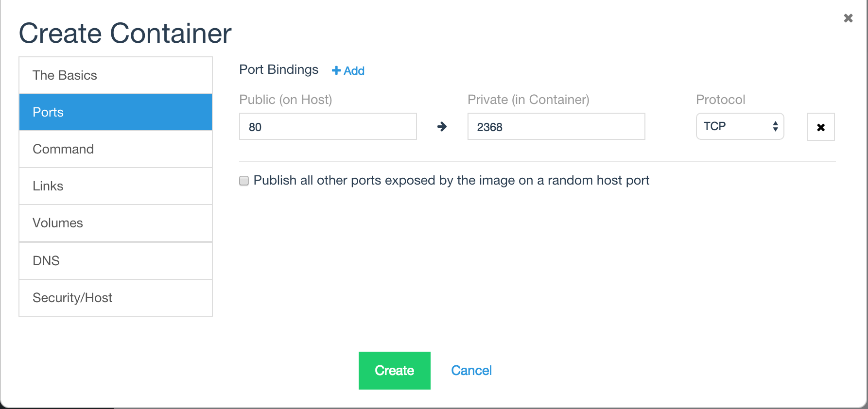Click the plus icon next to Add
Image resolution: width=868 pixels, height=409 pixels.
[x=336, y=71]
